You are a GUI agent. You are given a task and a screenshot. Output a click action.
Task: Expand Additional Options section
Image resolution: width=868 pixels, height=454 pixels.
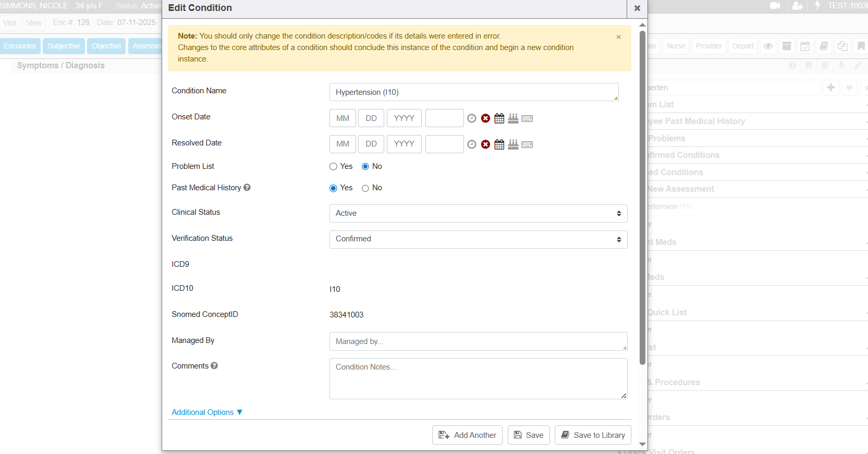207,412
